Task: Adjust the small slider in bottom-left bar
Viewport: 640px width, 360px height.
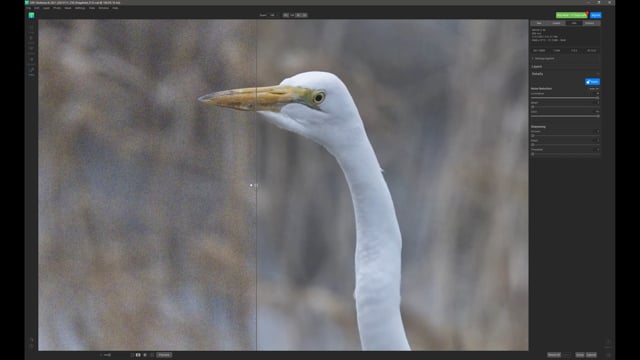Action: (x=107, y=355)
